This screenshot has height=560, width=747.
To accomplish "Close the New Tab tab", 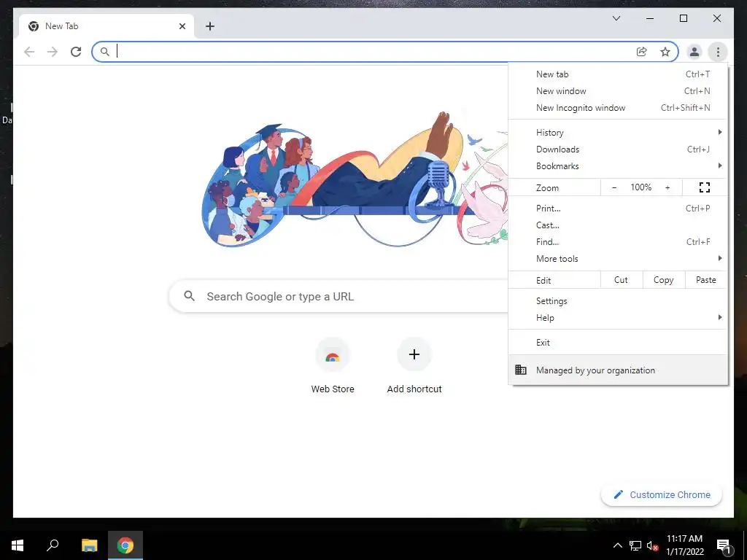I will coord(182,26).
